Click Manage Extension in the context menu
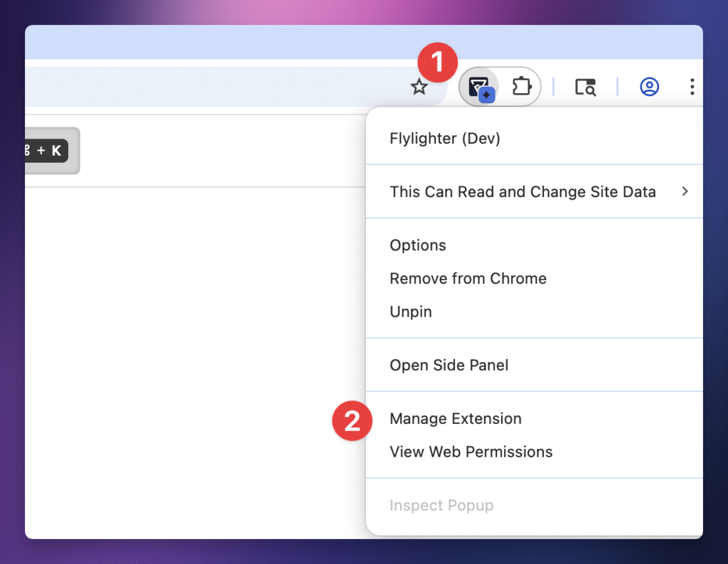 click(455, 419)
